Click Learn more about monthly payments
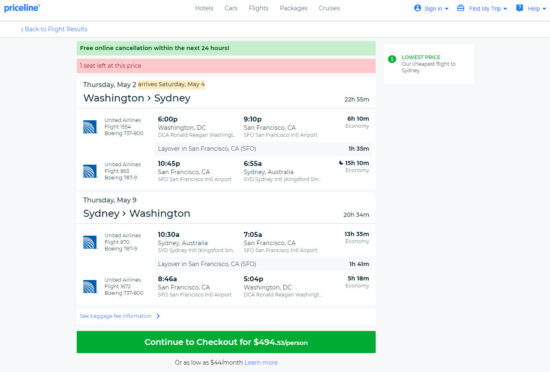Image resolution: width=550 pixels, height=372 pixels. [261, 363]
